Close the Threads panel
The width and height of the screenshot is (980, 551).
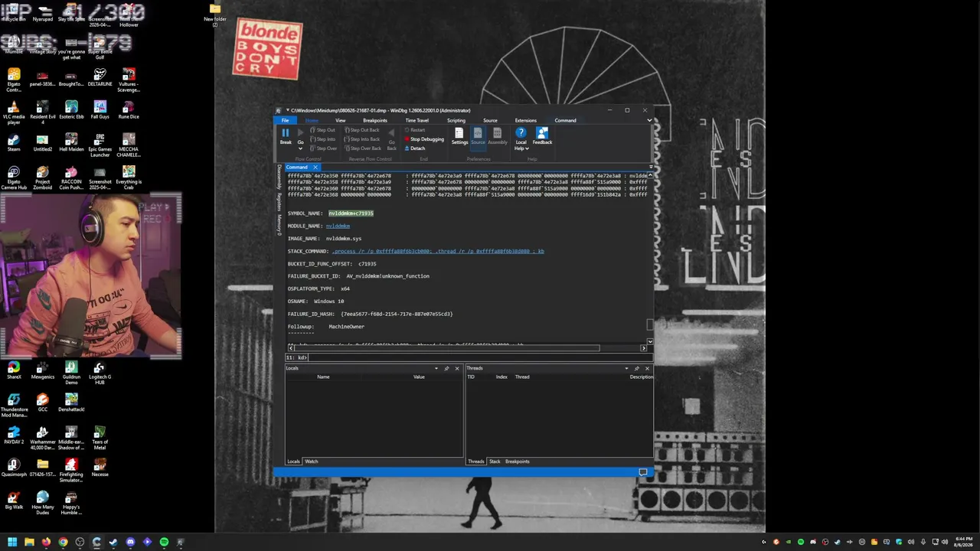point(647,369)
